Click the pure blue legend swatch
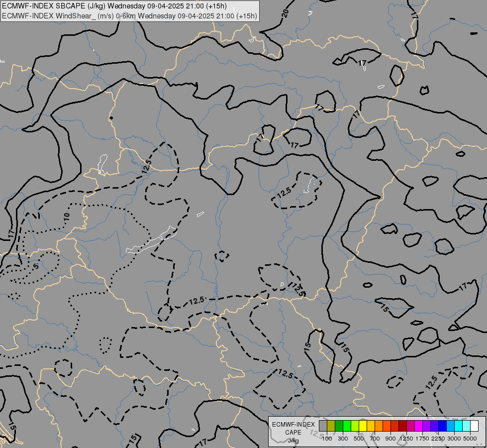The image size is (487, 448). (442, 426)
